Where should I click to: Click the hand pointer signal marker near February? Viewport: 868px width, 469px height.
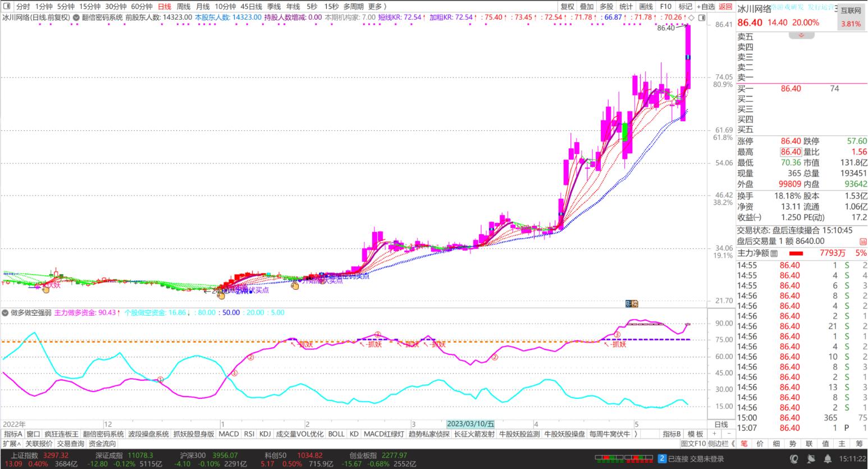(295, 285)
